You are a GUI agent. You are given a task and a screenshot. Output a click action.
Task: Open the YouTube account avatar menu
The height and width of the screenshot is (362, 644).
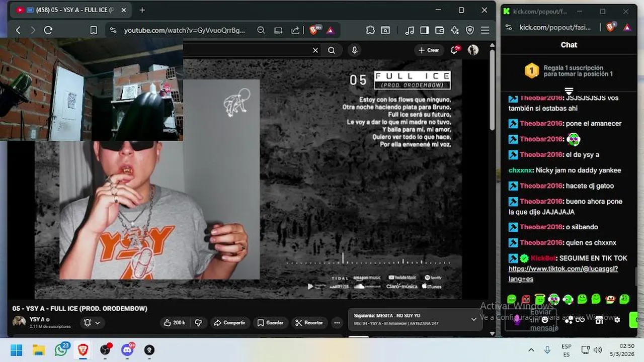(473, 50)
